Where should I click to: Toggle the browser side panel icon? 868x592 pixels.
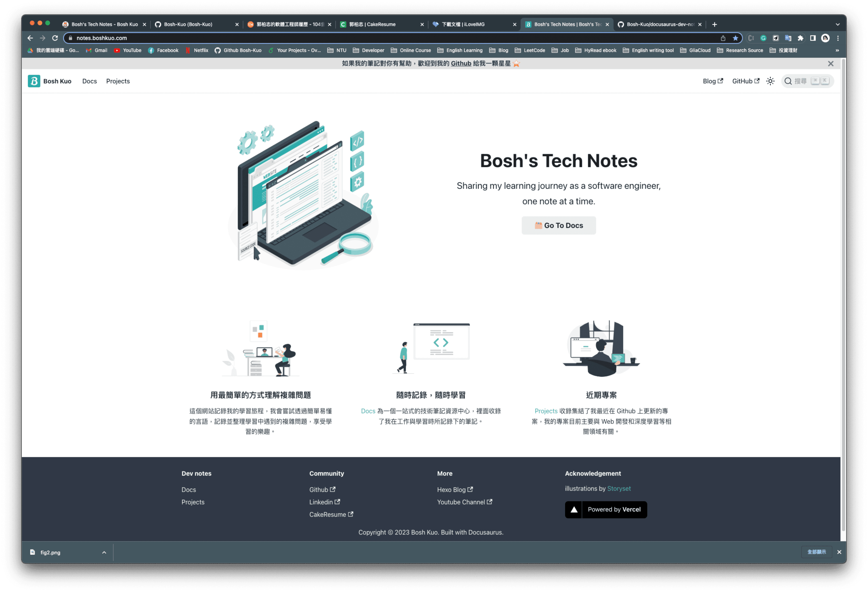(x=813, y=38)
